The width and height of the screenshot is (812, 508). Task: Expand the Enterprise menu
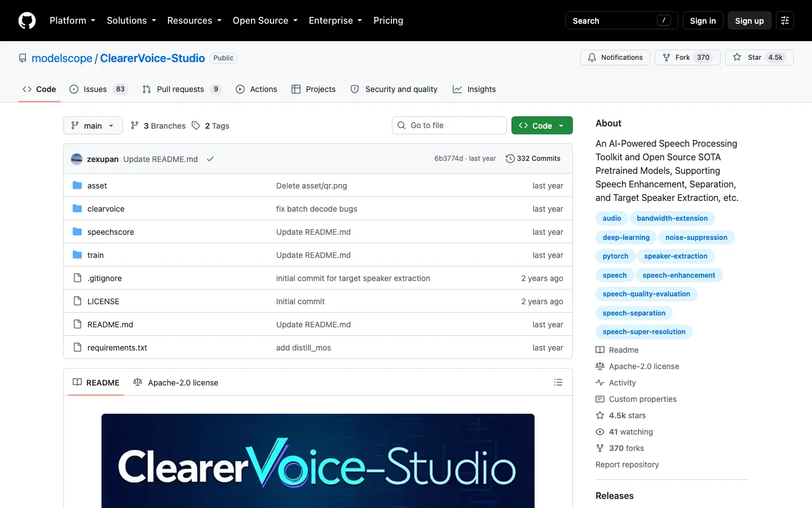pyautogui.click(x=335, y=20)
